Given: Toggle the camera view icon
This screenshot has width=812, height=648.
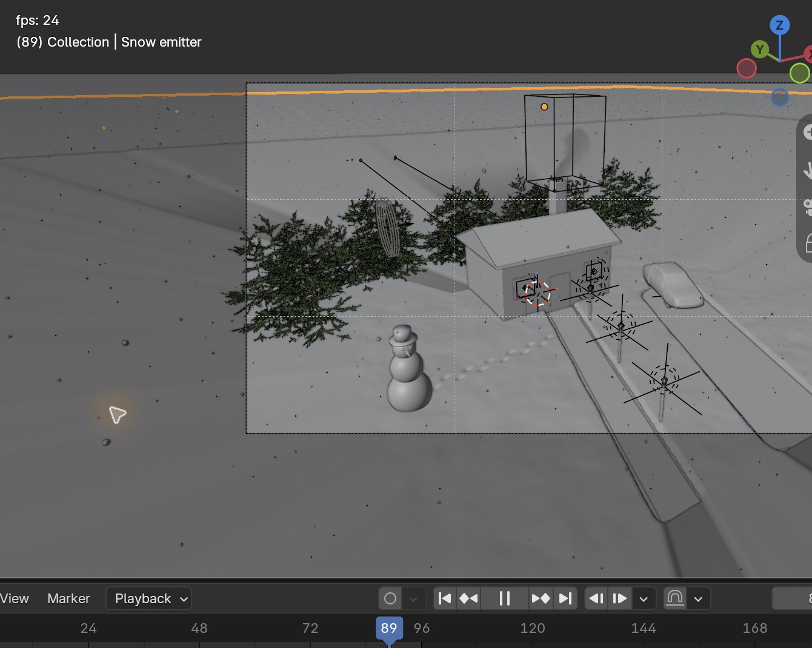Looking at the screenshot, I should (807, 207).
